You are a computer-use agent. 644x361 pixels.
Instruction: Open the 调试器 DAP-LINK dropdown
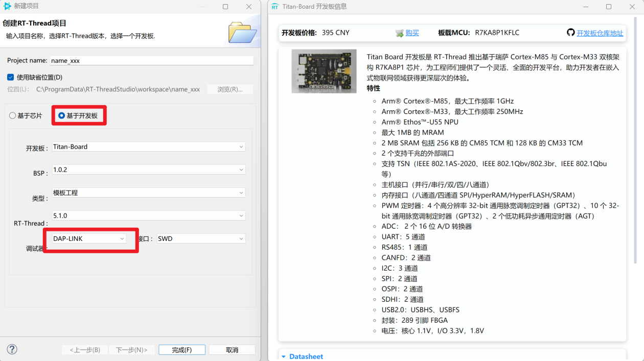pyautogui.click(x=89, y=238)
